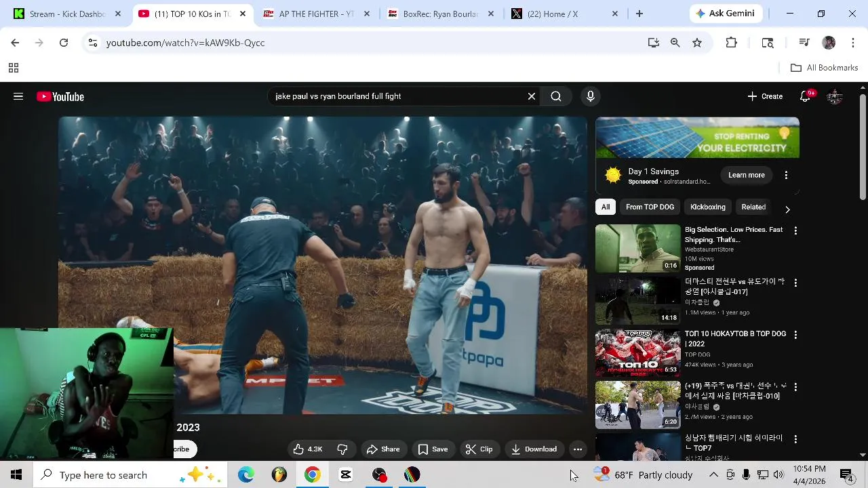Create a Clip from the video
868x488 pixels.
pyautogui.click(x=479, y=449)
